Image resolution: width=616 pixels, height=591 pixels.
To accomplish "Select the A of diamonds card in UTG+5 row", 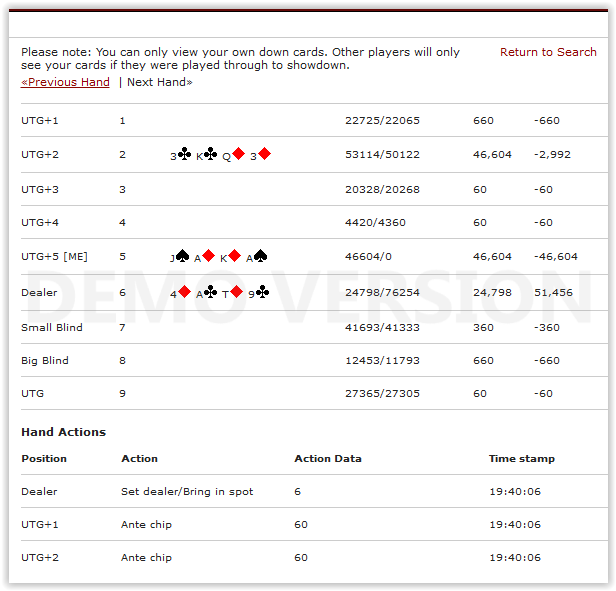I will click(x=204, y=257).
